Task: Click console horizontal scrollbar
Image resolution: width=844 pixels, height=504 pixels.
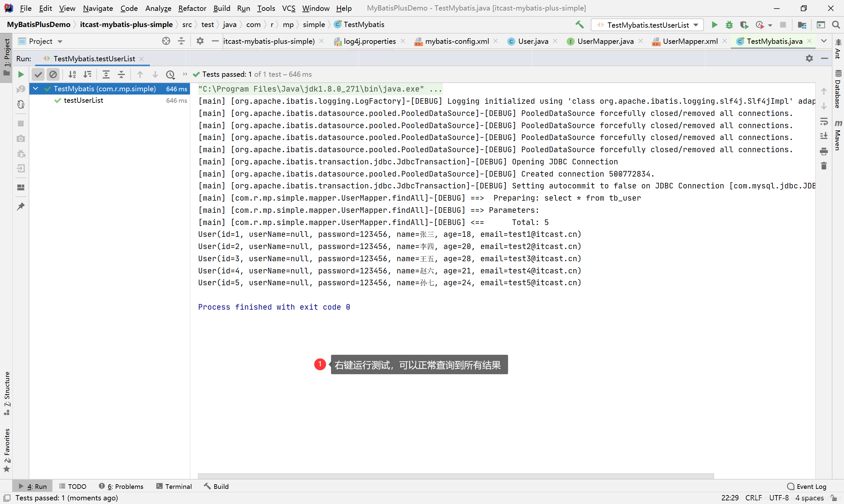Action: click(x=456, y=476)
